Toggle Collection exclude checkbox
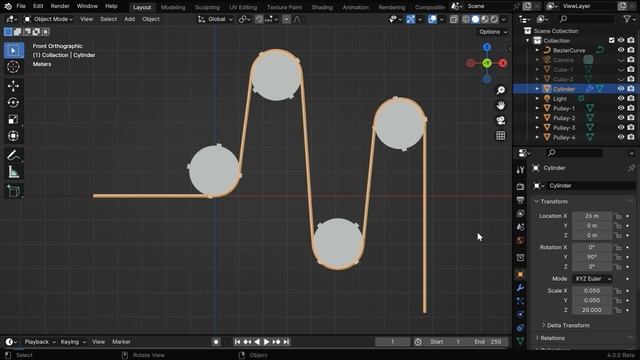 tap(611, 40)
